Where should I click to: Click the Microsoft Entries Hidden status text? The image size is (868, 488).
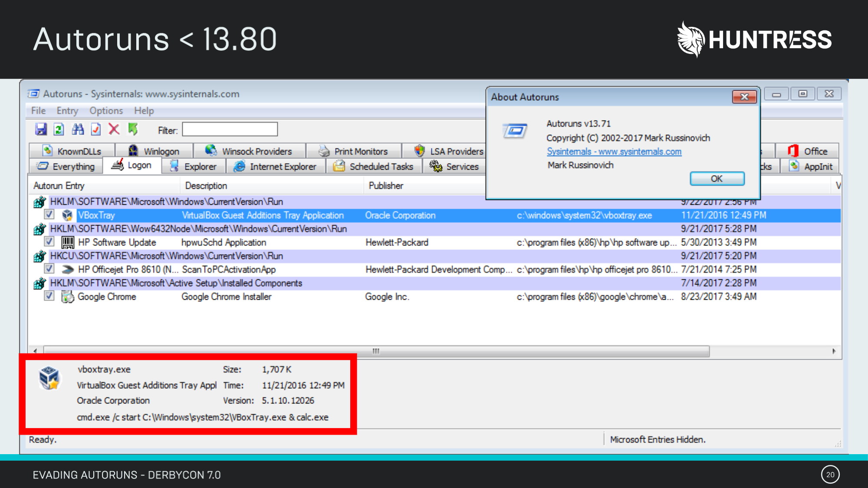[x=658, y=439]
